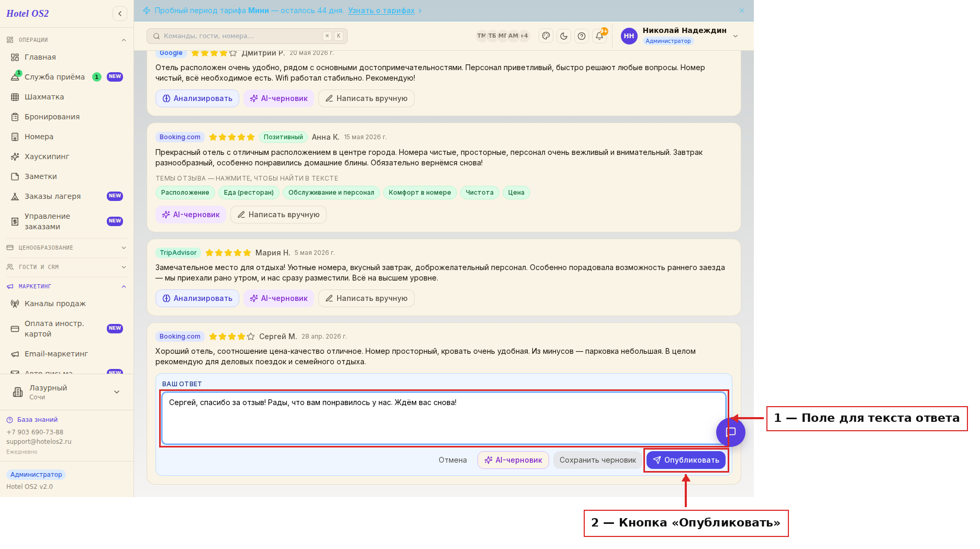Click AI-черновик beside Сохранить черновик
Image resolution: width=980 pixels, height=549 pixels.
(x=513, y=460)
